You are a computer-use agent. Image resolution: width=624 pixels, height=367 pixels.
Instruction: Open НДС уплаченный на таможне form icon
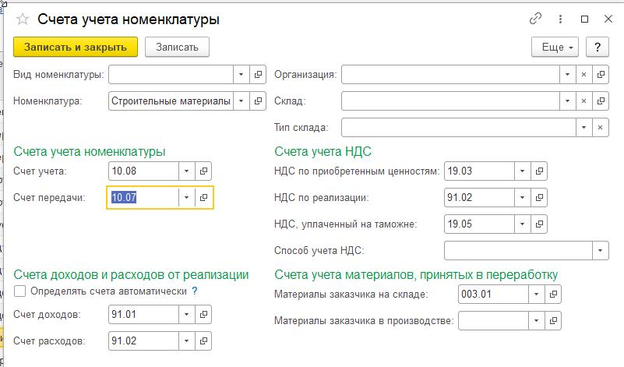point(539,224)
